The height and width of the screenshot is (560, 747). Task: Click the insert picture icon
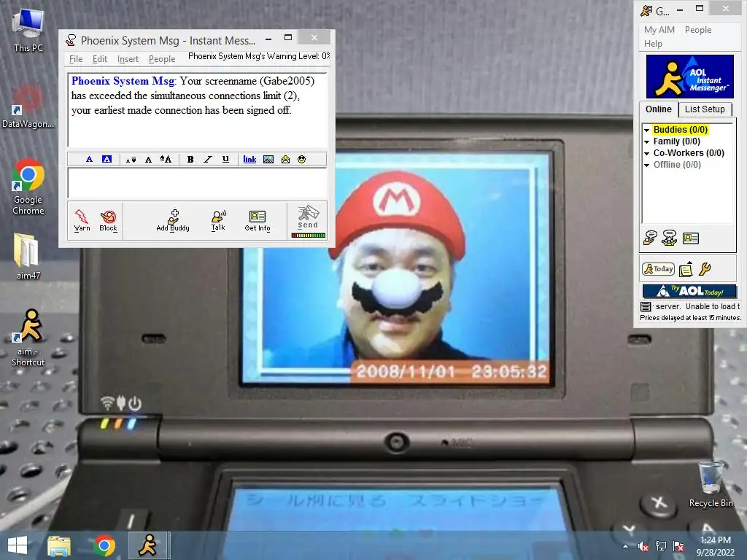tap(268, 160)
